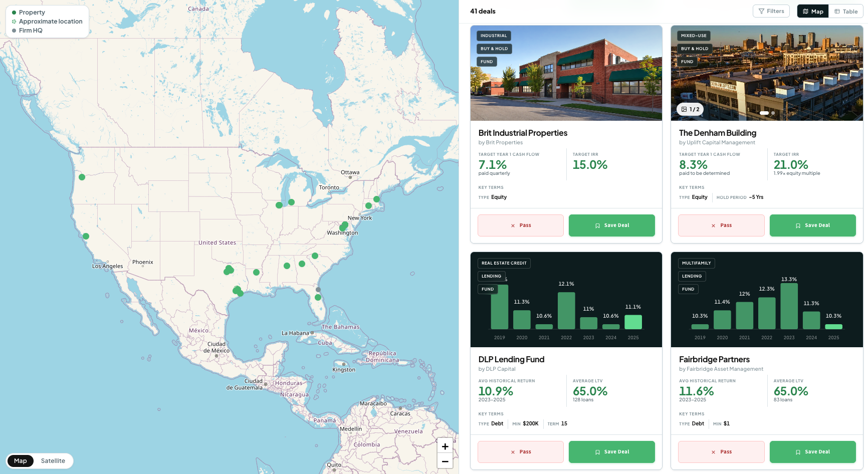Click the gray Firm HQ marker near Florida

point(318,290)
